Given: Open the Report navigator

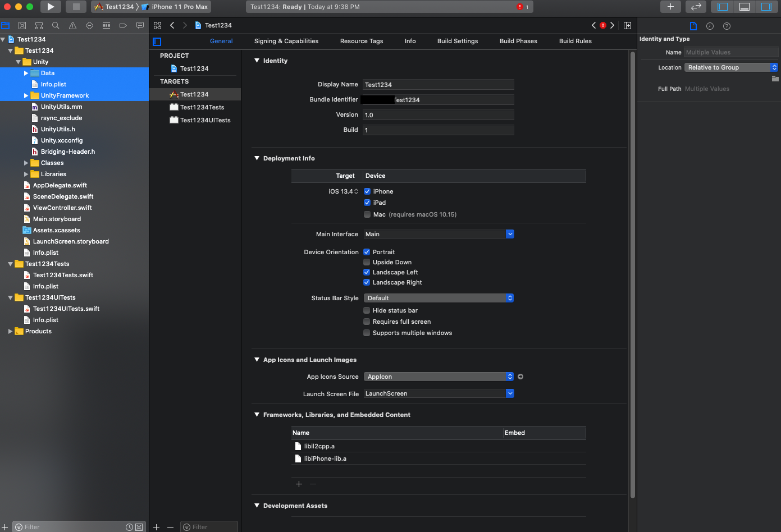Looking at the screenshot, I should pos(140,25).
